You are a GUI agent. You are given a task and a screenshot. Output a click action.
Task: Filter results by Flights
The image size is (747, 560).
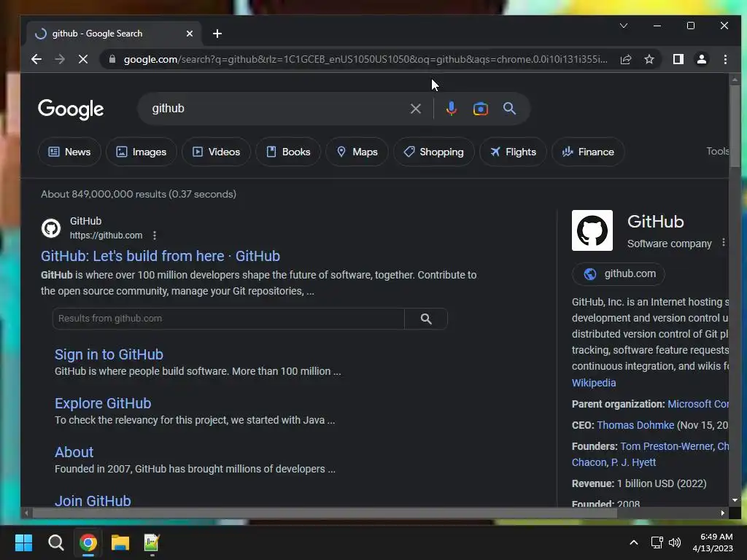coord(513,152)
